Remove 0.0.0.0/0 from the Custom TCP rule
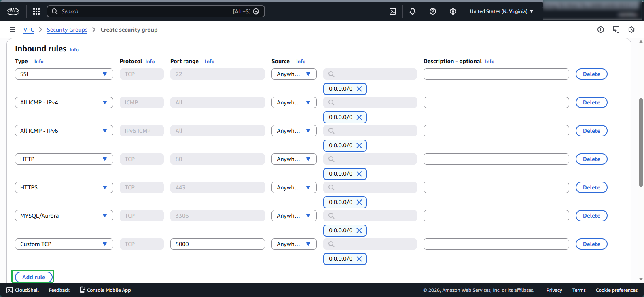644x297 pixels. pyautogui.click(x=359, y=259)
